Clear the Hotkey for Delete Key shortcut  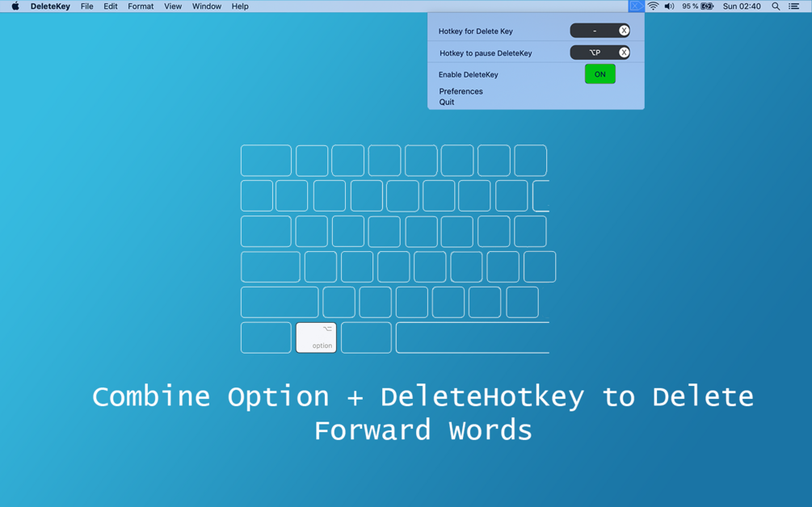624,31
